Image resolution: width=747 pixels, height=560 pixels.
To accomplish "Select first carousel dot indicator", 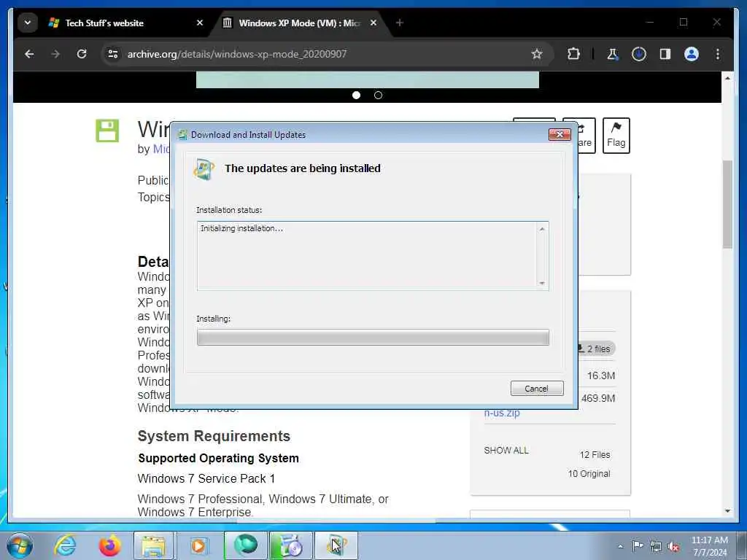I will pos(356,96).
